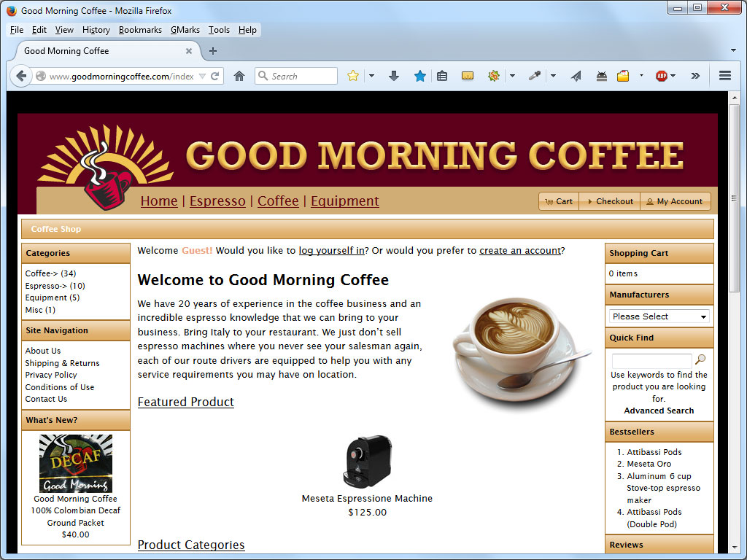Open the My Account button
The width and height of the screenshot is (747, 560).
[675, 201]
